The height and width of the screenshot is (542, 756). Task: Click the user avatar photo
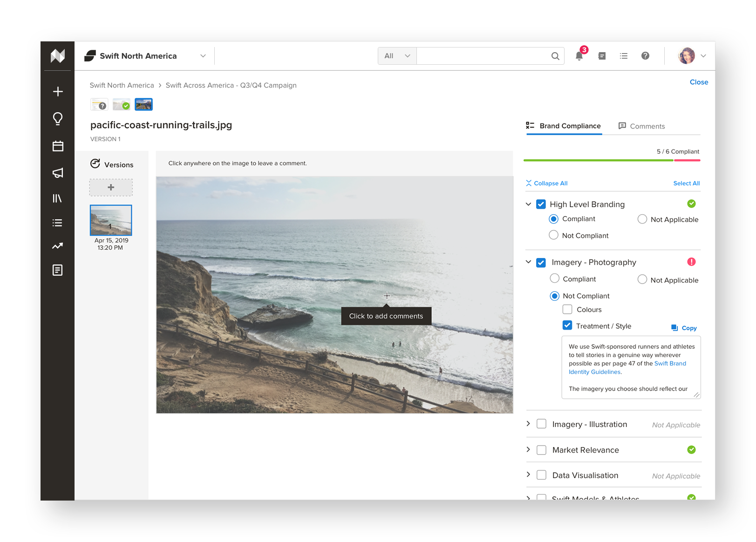687,56
